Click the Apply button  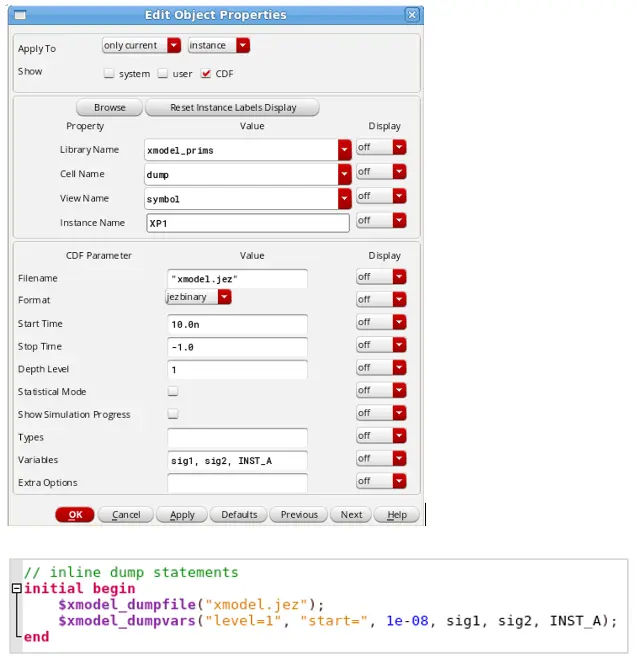click(x=182, y=515)
